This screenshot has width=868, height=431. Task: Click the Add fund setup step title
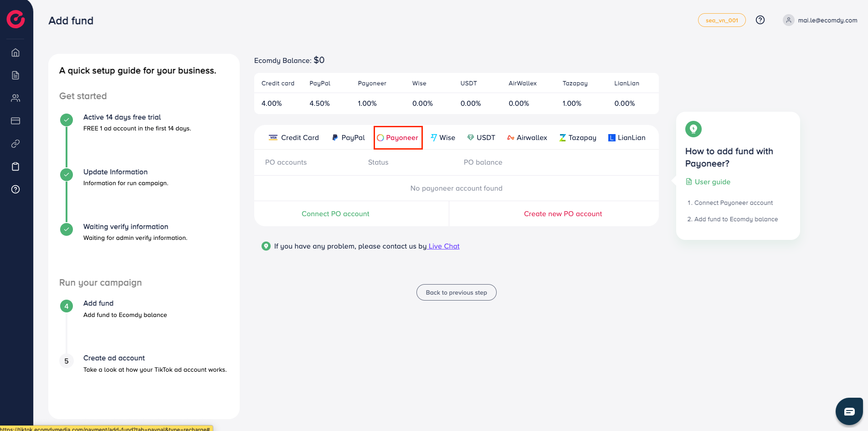(x=98, y=303)
